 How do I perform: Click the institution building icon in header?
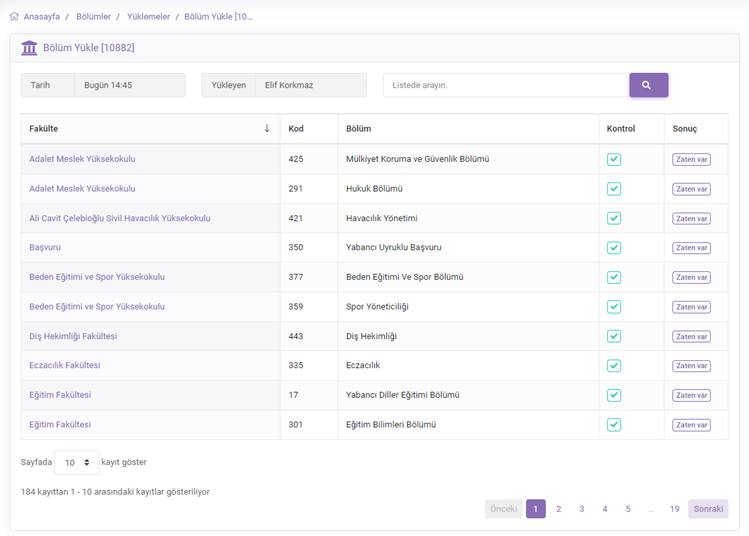coord(29,48)
